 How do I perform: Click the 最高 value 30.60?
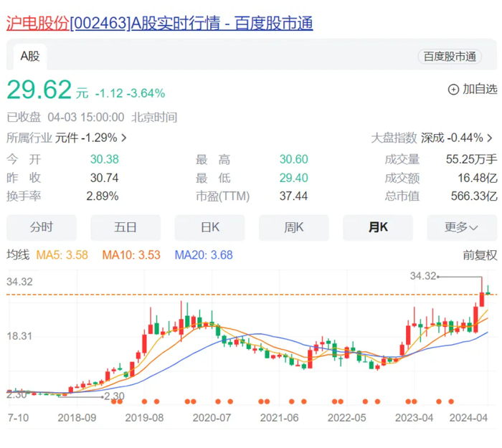[x=293, y=159]
